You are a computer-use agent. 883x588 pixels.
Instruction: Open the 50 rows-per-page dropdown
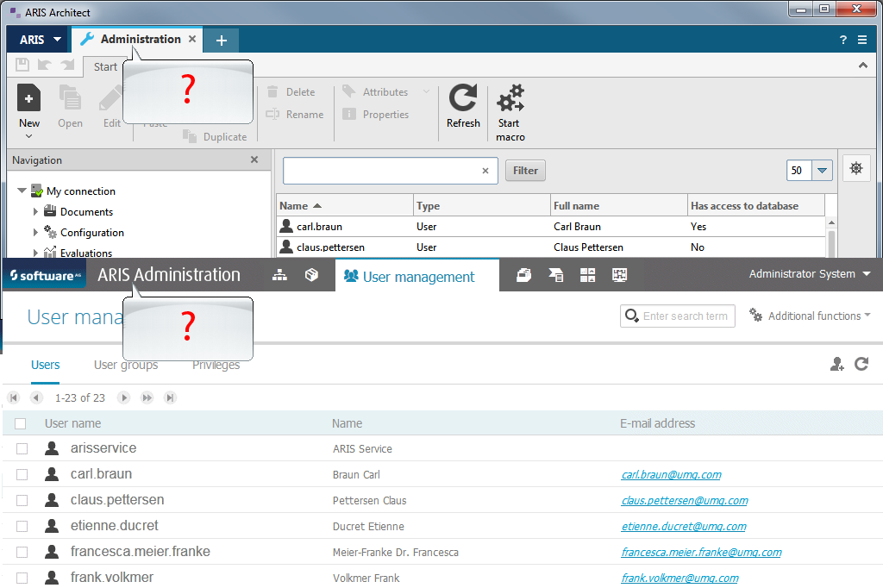click(x=822, y=170)
